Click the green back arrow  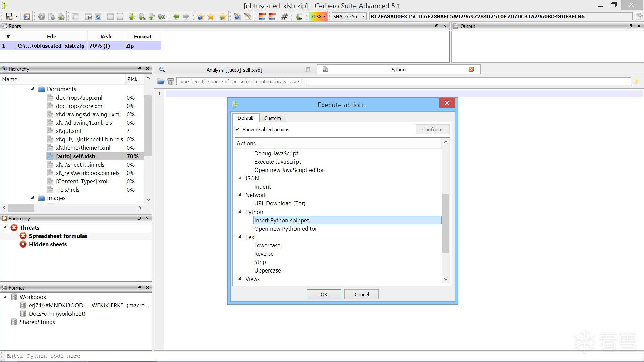(x=176, y=16)
